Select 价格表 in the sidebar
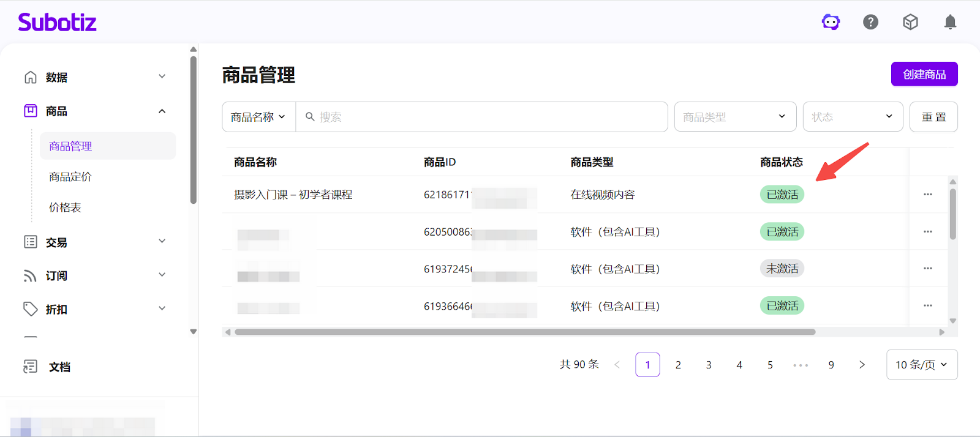The width and height of the screenshot is (980, 437). pos(65,207)
